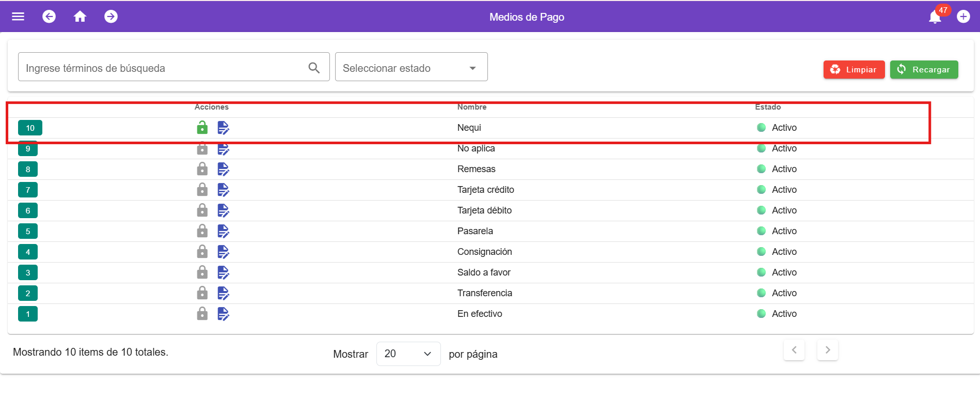Image resolution: width=980 pixels, height=412 pixels.
Task: Expand the items per page selector
Action: [x=408, y=354]
